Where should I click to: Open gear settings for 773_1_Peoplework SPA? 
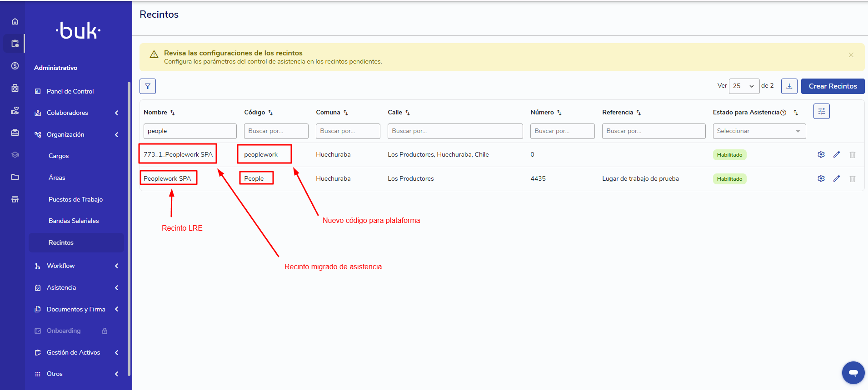point(821,154)
